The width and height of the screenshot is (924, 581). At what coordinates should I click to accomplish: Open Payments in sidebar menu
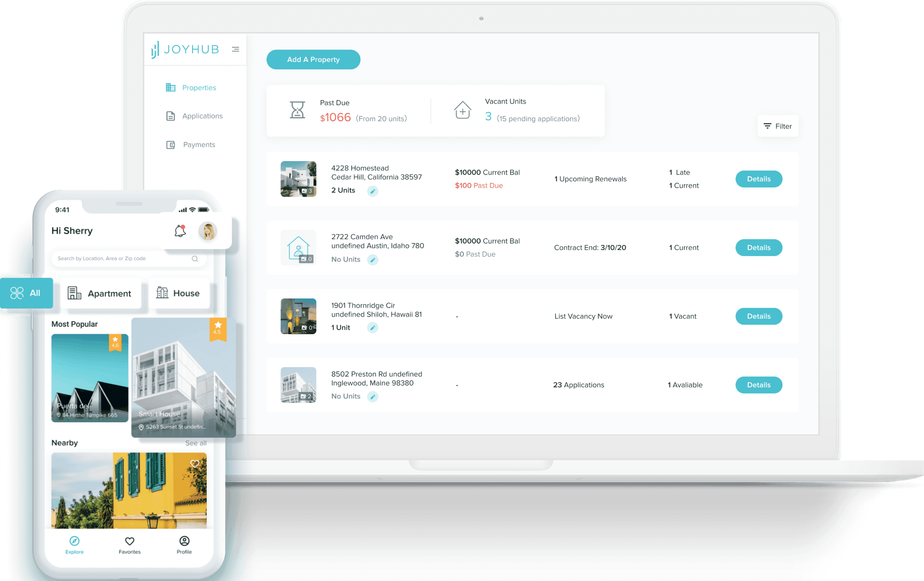coord(199,145)
